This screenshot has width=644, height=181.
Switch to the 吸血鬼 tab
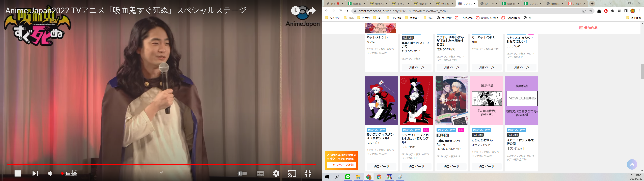click(x=445, y=4)
